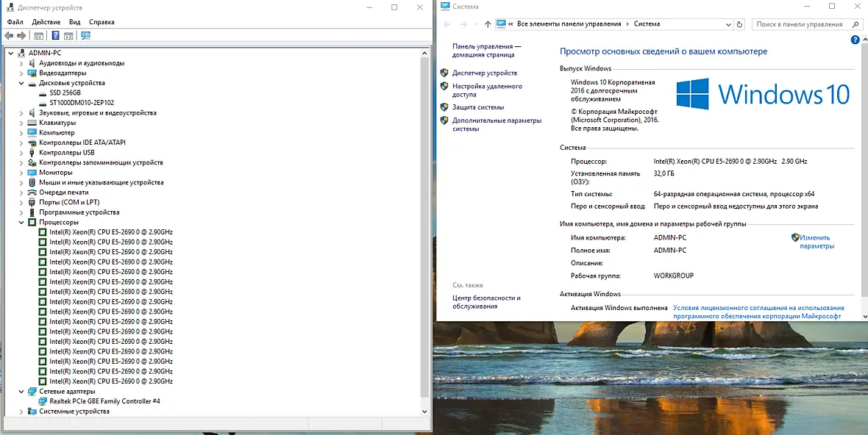
Task: Expand Звуковые, игровые и видеоустройства node
Action: click(x=21, y=112)
